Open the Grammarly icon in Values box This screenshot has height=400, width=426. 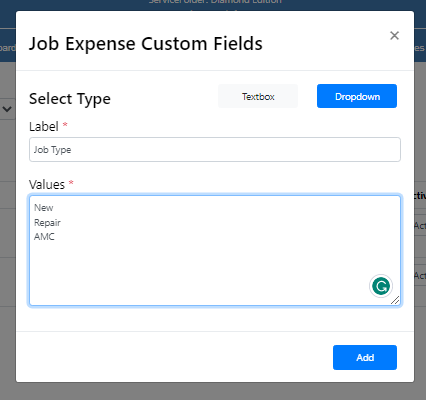381,286
